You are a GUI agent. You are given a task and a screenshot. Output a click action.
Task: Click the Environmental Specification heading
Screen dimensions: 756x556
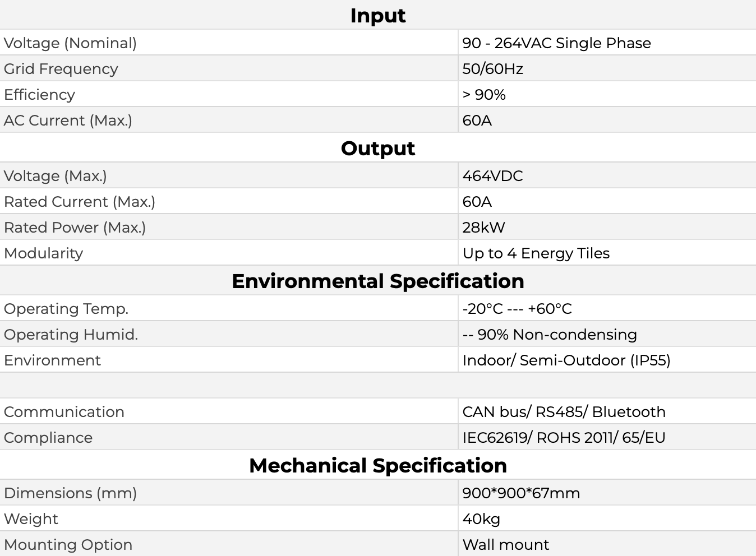point(377,281)
